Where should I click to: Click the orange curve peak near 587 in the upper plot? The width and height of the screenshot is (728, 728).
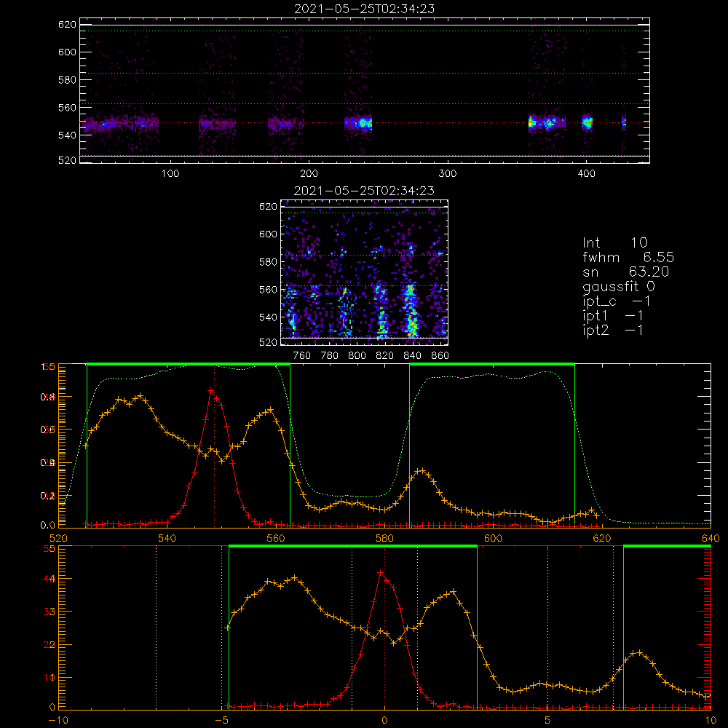tap(422, 471)
